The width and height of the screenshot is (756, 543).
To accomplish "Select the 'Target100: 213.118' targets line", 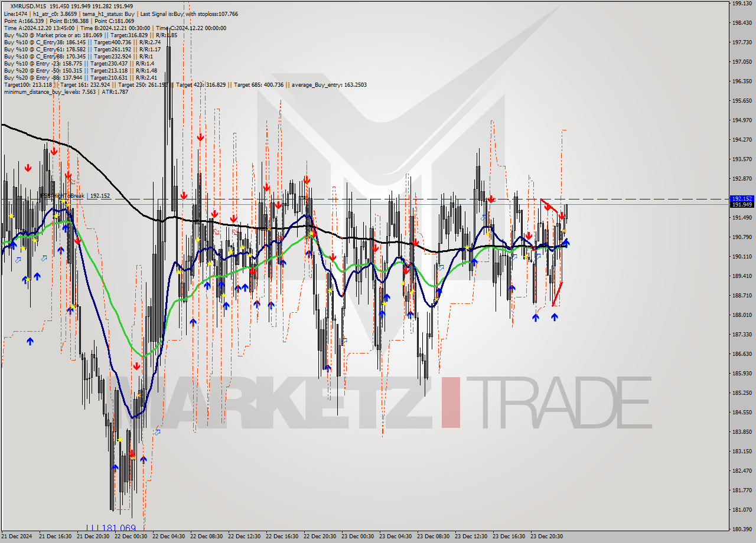I will [185, 84].
